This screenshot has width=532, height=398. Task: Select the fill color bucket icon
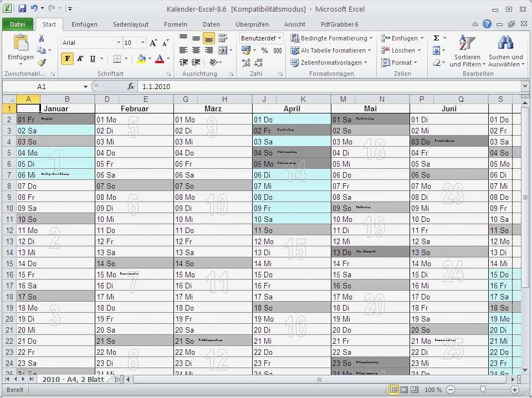(141, 58)
